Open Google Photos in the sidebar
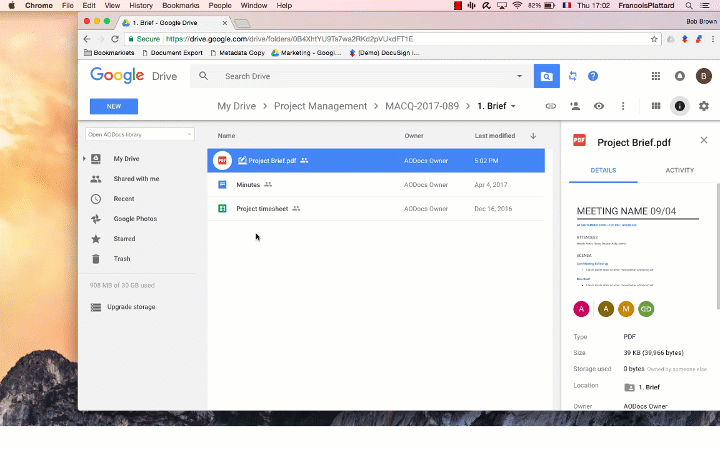The height and width of the screenshot is (450, 720). click(135, 219)
